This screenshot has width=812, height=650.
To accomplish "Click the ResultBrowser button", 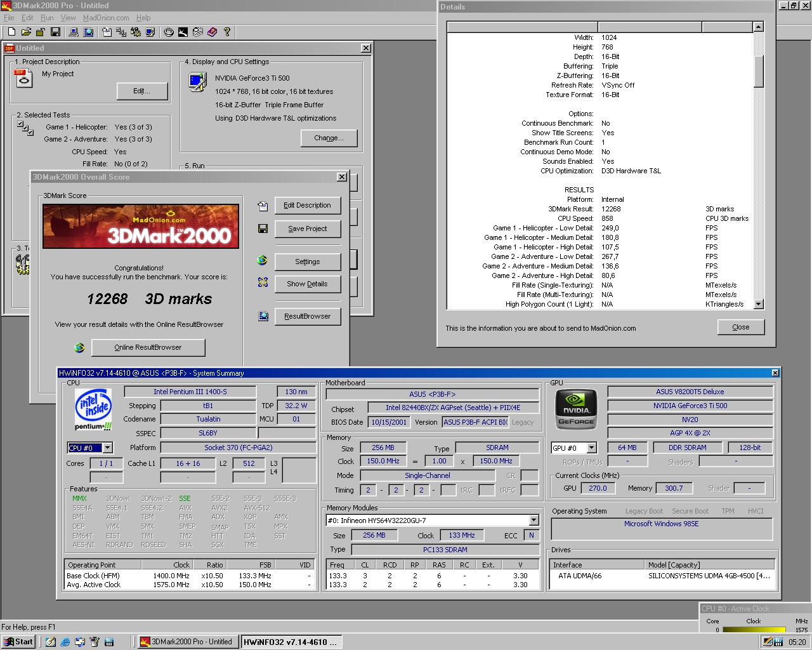I will click(x=308, y=316).
